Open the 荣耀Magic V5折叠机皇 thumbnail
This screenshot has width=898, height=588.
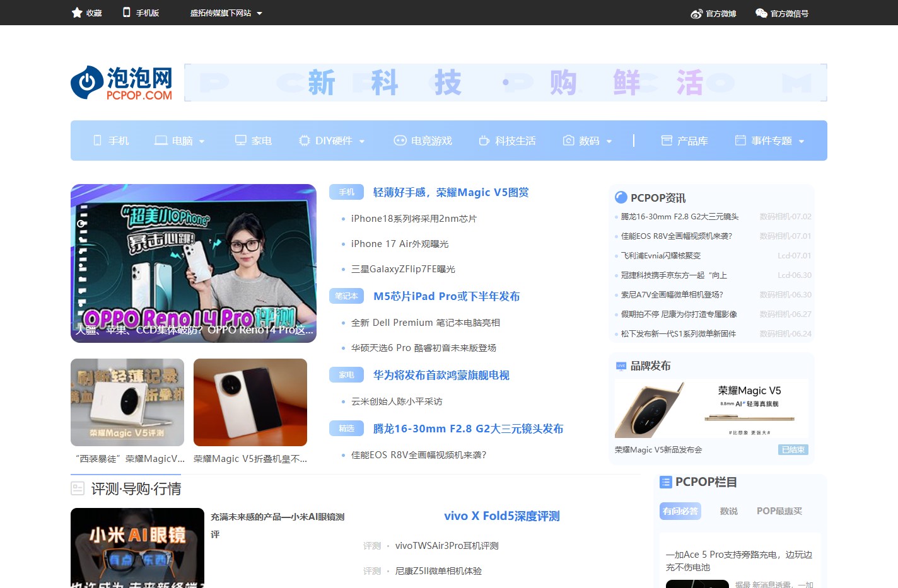click(x=250, y=403)
